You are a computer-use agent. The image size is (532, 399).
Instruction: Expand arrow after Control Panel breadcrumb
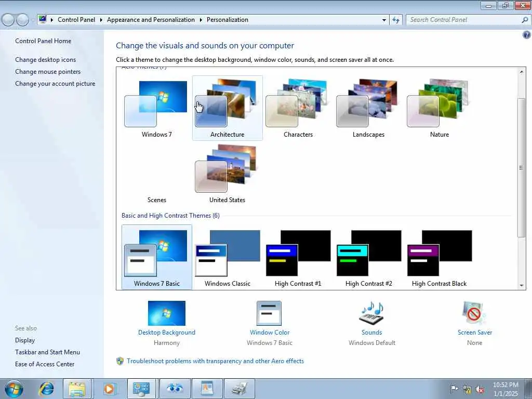[101, 20]
